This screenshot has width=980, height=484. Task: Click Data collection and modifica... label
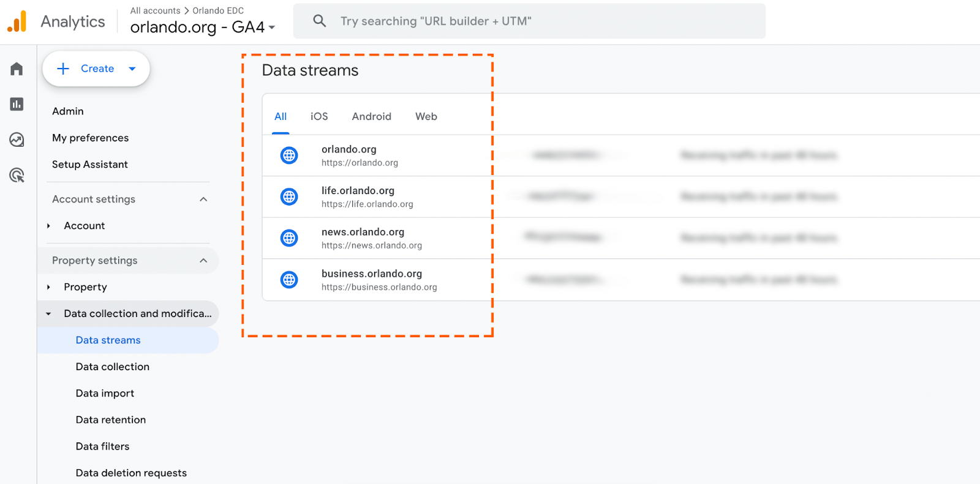pos(138,313)
